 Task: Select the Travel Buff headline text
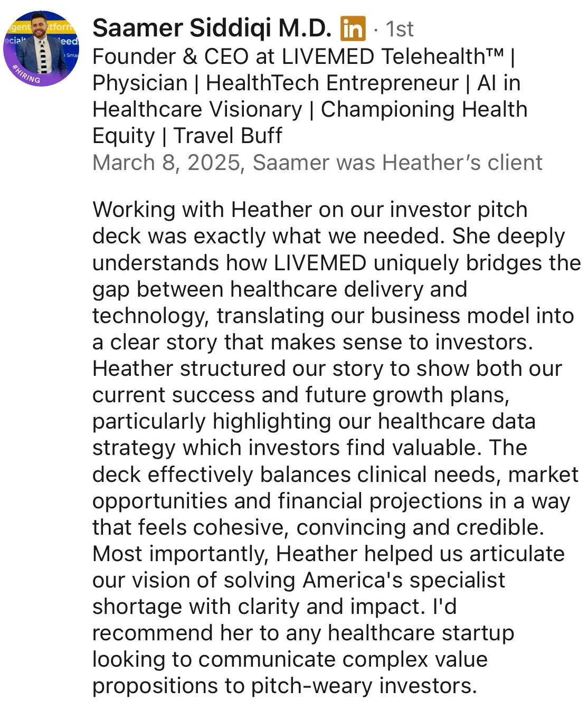(x=227, y=136)
